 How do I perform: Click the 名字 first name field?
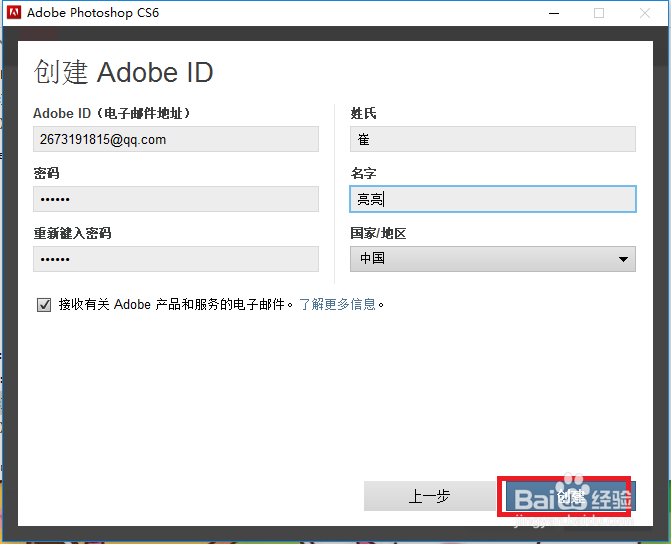493,199
